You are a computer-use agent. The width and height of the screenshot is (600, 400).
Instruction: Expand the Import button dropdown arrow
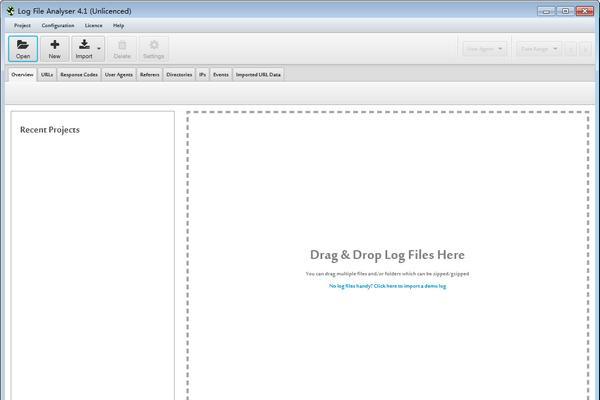click(x=99, y=49)
